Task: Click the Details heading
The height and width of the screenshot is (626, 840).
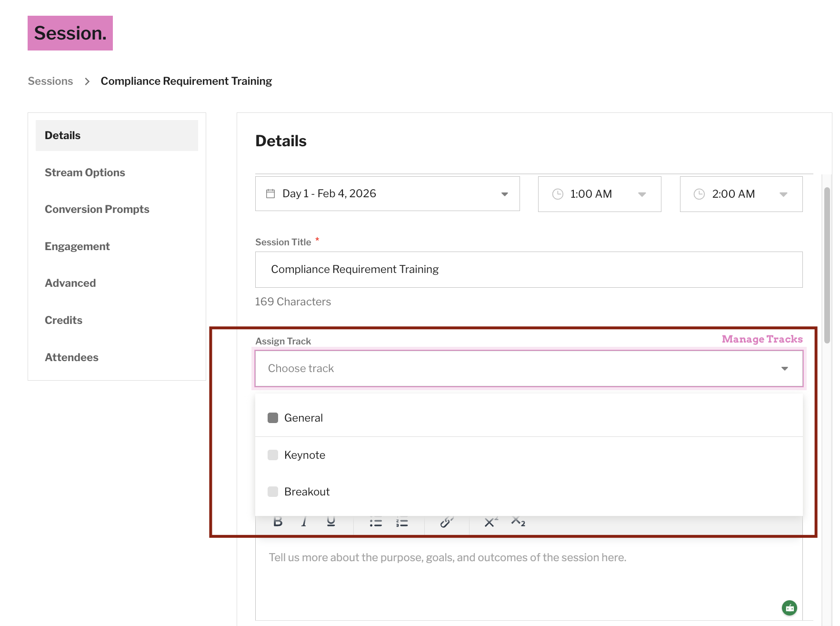Action: 281,141
